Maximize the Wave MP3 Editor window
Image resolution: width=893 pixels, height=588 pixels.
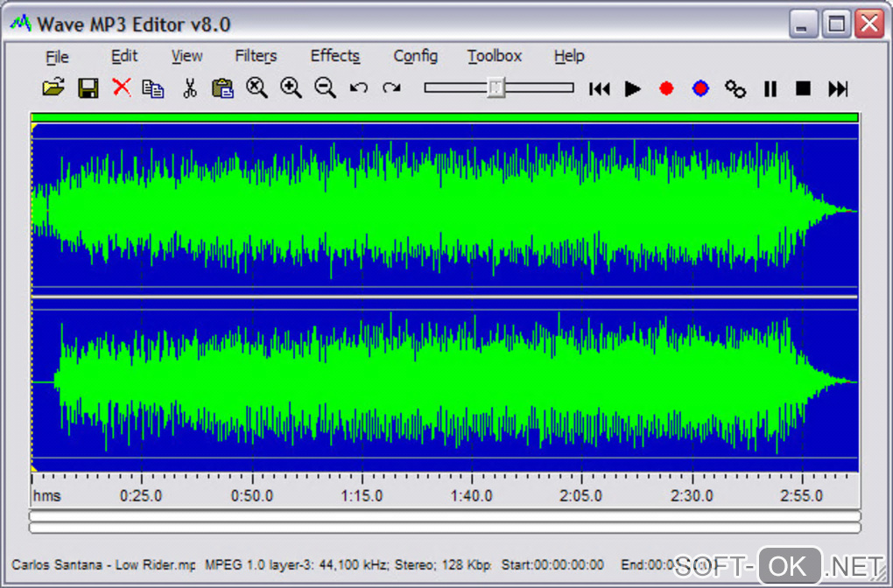point(836,24)
